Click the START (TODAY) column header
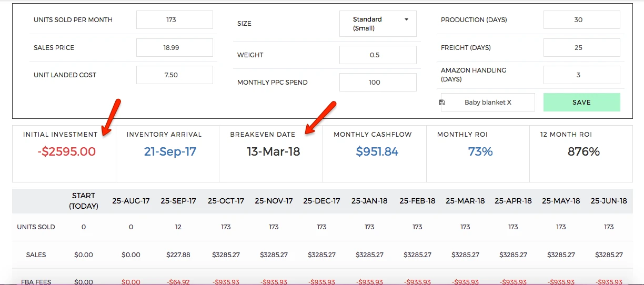The height and width of the screenshot is (285, 644). point(84,201)
